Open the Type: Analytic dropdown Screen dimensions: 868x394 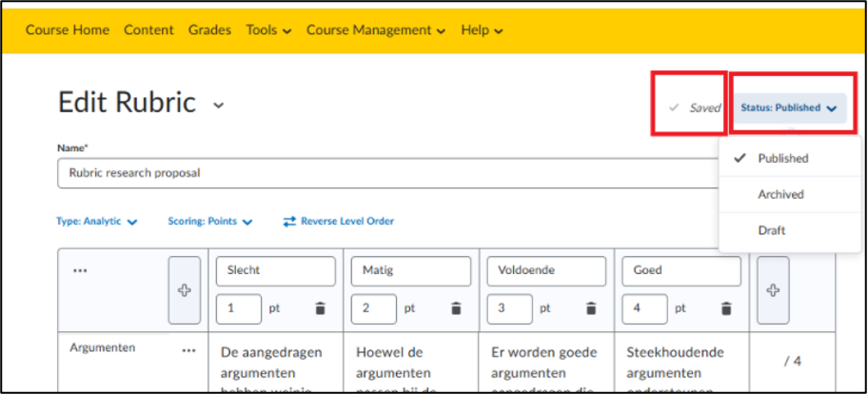96,221
